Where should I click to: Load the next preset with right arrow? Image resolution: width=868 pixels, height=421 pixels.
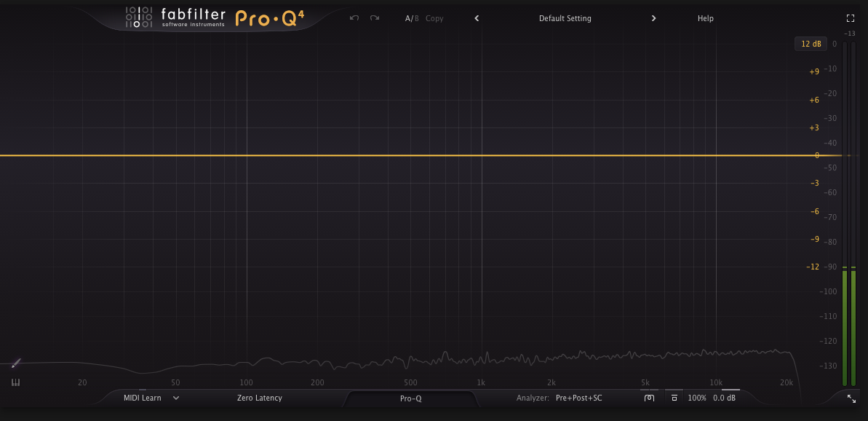click(x=653, y=18)
